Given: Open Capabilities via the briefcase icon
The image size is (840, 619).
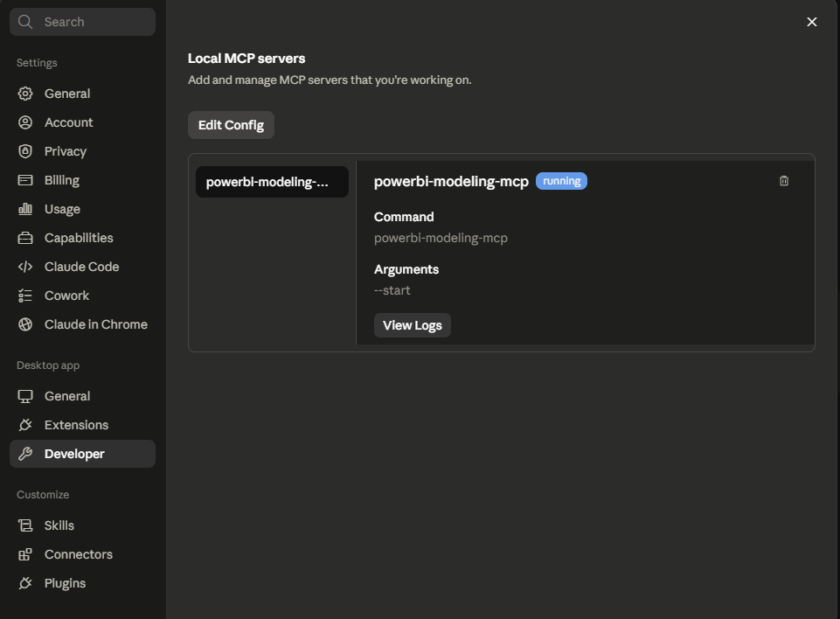Looking at the screenshot, I should click(x=25, y=238).
